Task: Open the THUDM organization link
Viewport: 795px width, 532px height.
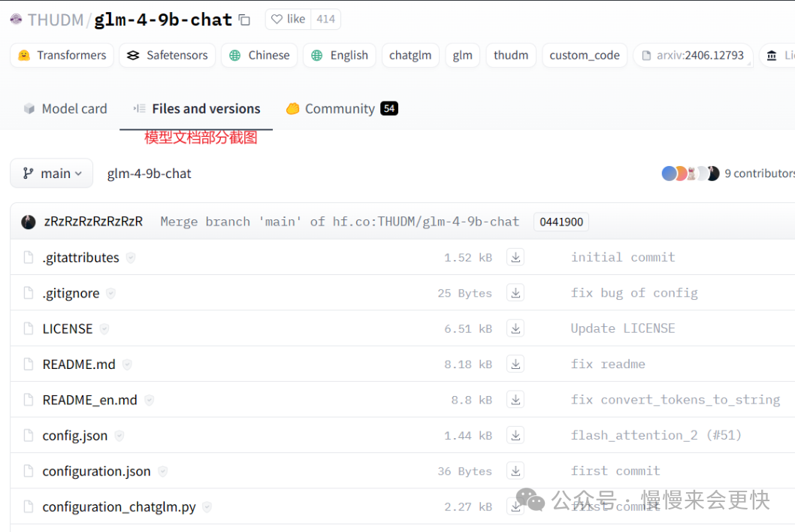Action: pos(56,20)
